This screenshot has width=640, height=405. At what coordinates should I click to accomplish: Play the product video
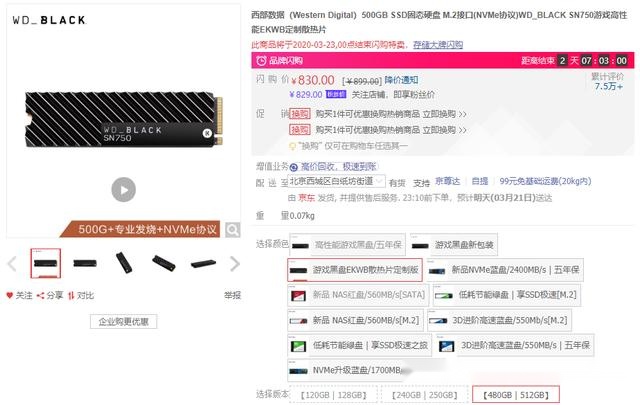point(124,189)
